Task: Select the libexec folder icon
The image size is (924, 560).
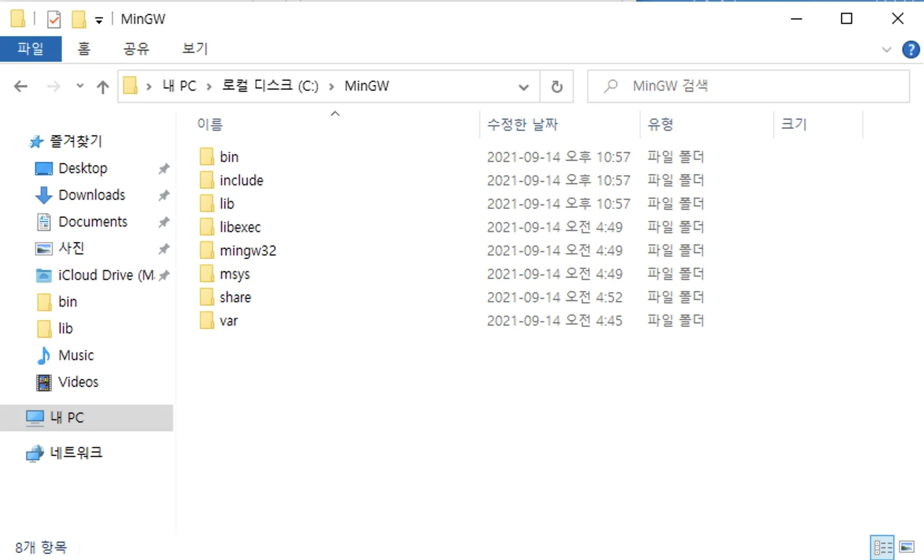Action: pyautogui.click(x=207, y=227)
